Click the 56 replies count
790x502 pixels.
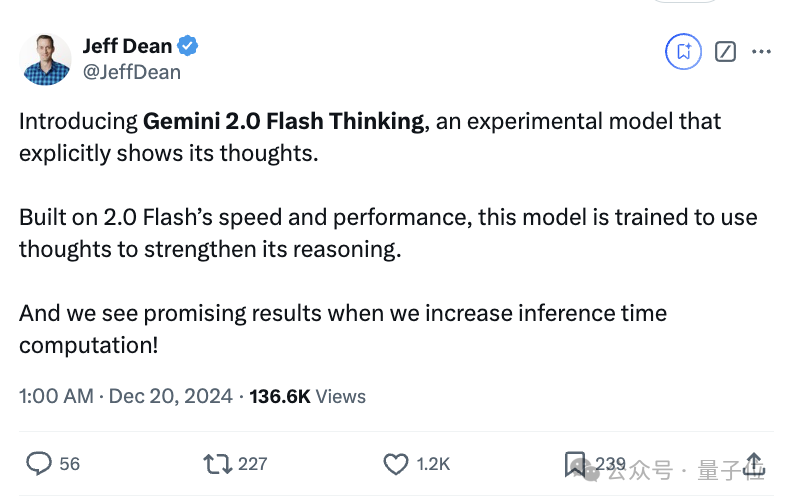point(70,464)
